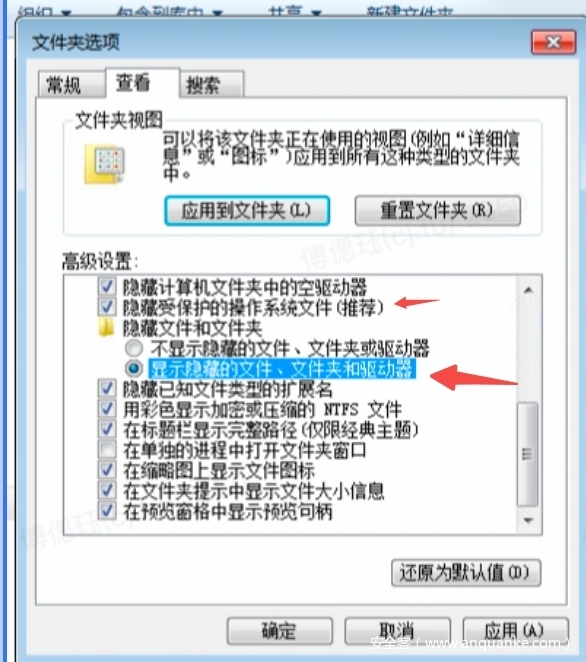This screenshot has width=586, height=662.
Task: Close the 文件夹选项 dialog with the red X
Action: click(553, 42)
